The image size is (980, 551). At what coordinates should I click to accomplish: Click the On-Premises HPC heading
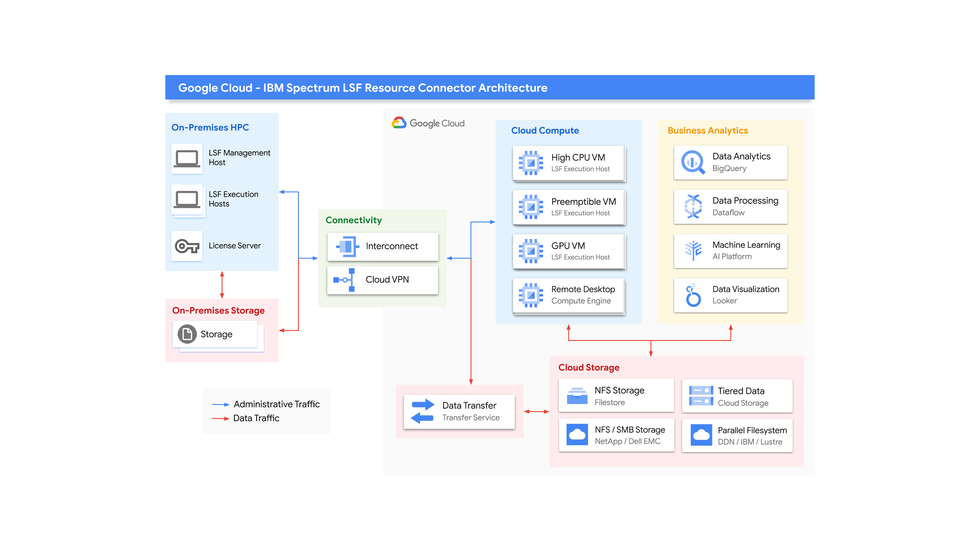point(210,127)
